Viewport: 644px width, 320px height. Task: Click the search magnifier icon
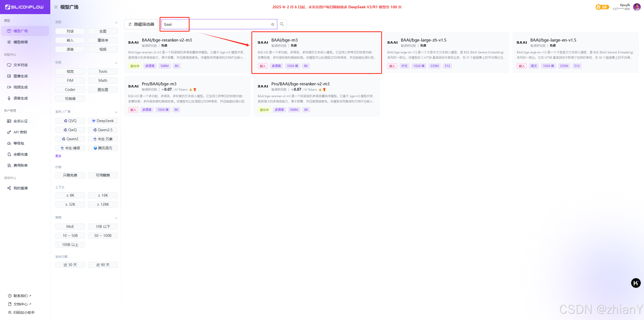[x=282, y=24]
